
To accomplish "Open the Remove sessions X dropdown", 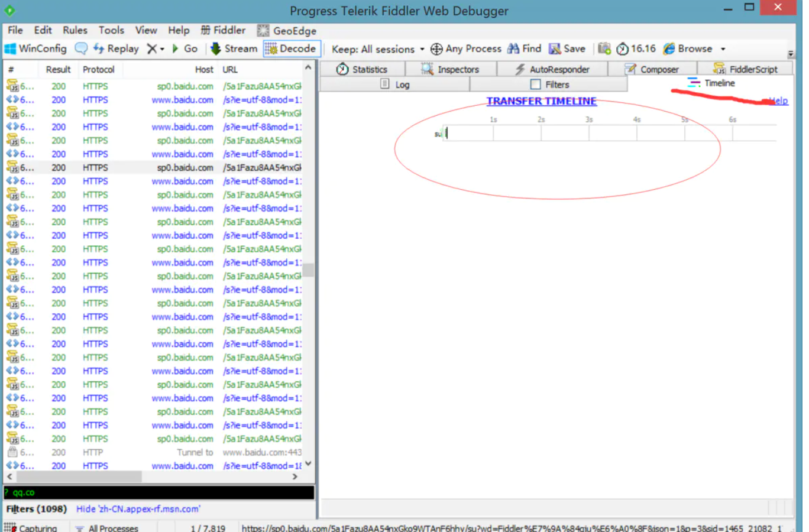I will click(x=156, y=49).
